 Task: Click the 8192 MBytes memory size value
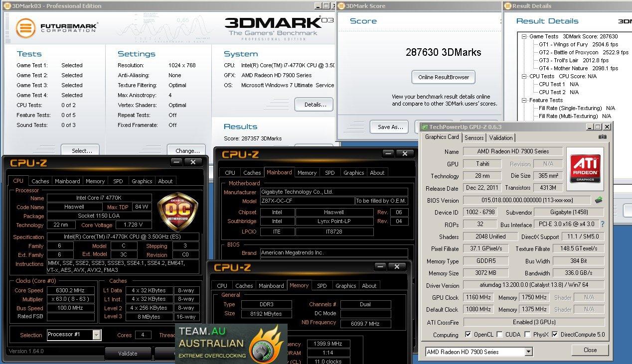pyautogui.click(x=267, y=314)
